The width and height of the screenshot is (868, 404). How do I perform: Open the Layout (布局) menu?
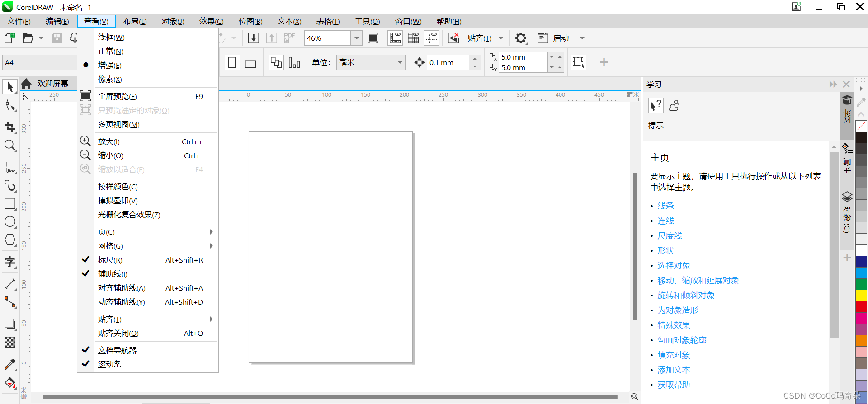[135, 21]
